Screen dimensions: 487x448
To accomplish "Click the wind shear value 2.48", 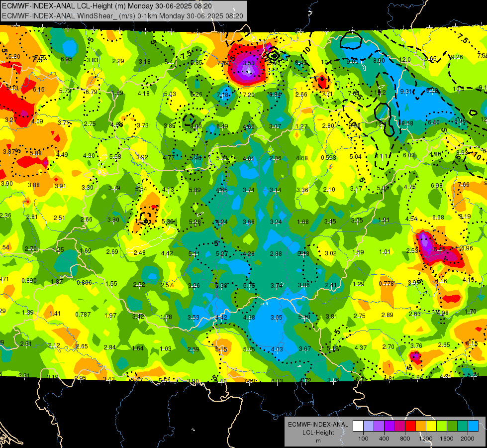I will point(139,253).
